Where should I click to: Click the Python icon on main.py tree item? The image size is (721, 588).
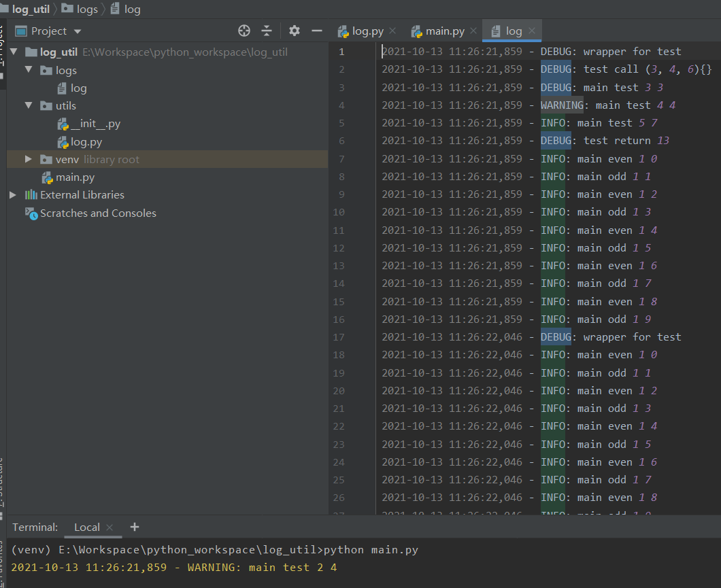click(x=48, y=178)
